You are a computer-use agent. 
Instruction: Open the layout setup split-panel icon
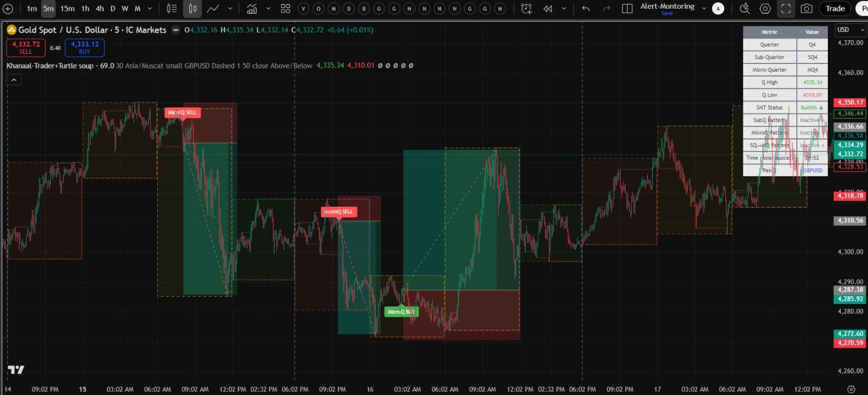[627, 9]
